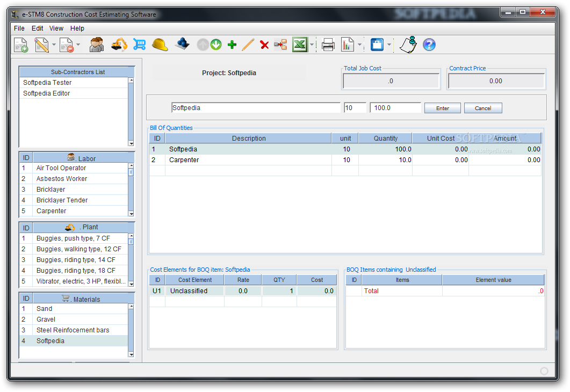Viewport: 570px width, 392px height.
Task: Open the Help menu
Action: [77, 28]
